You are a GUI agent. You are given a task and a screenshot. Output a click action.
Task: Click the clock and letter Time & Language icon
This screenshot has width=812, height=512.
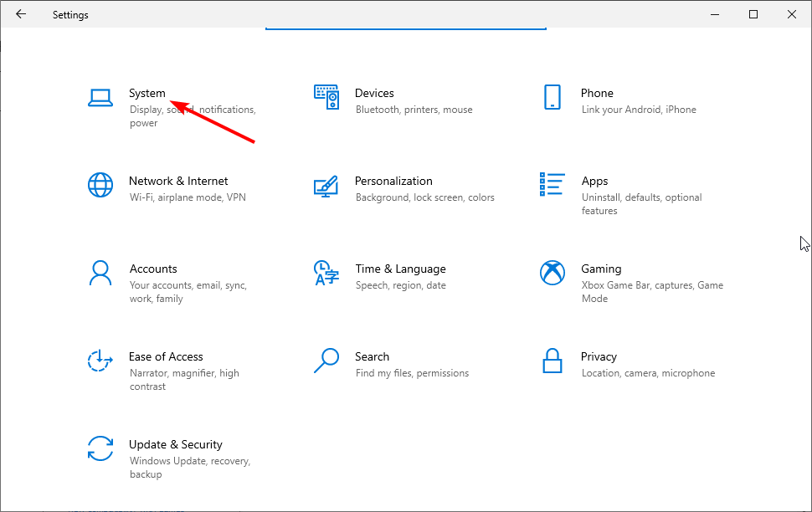326,273
